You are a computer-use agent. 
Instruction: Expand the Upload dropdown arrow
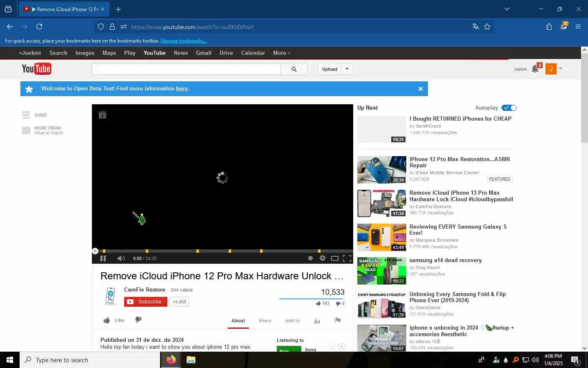(x=347, y=69)
